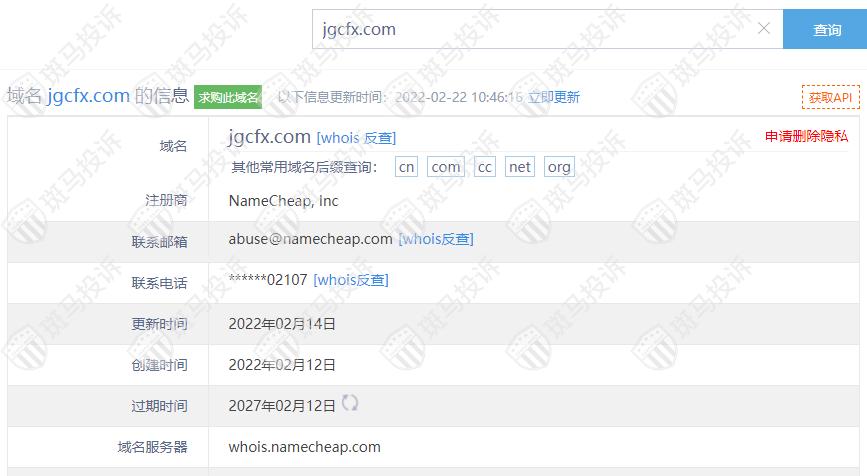Click the NameCheap, Inc registrar text
The width and height of the screenshot is (867, 476).
pos(283,201)
